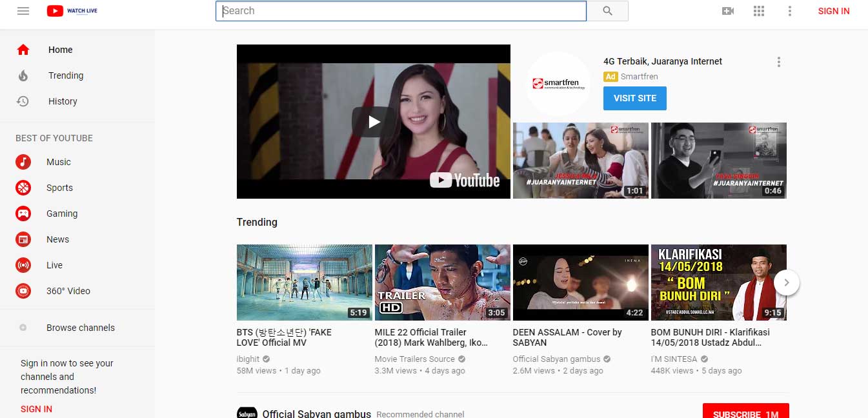
Task: Click BTS 'FAKE LOVE' Official MV title
Action: click(284, 337)
